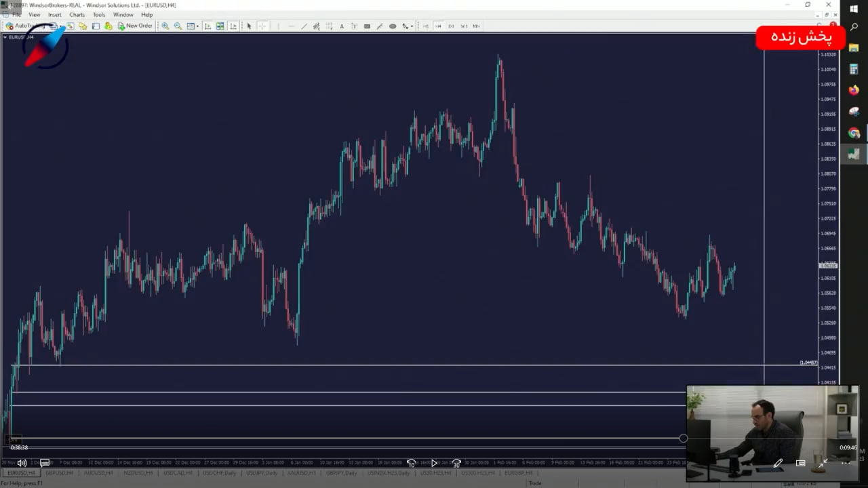Expand the EURUSD,H4 chart label triangle

coord(5,37)
